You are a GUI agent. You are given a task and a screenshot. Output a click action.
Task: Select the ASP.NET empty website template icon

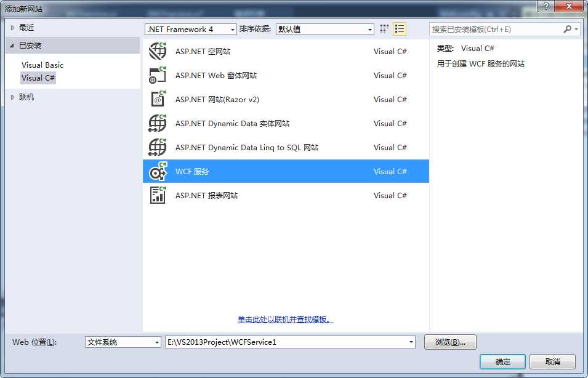click(x=158, y=51)
